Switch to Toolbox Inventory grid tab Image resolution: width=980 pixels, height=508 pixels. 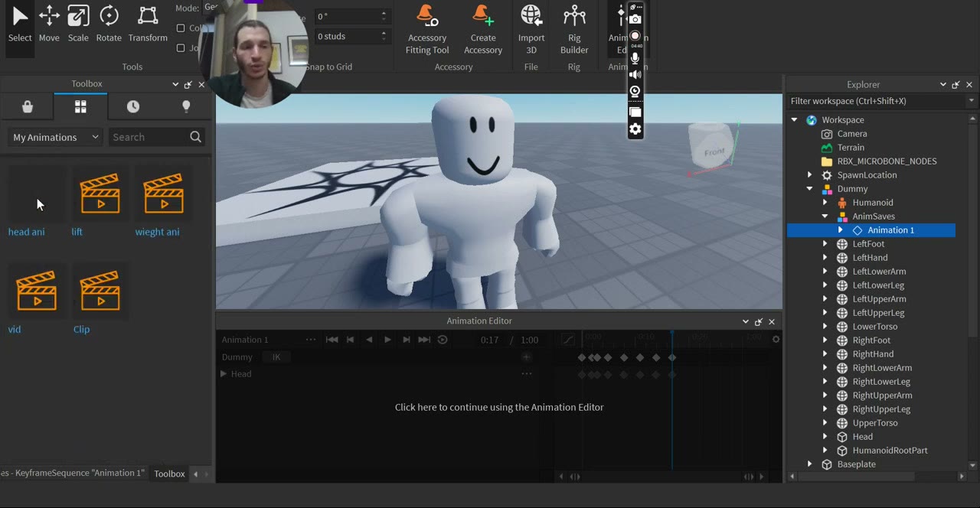80,107
